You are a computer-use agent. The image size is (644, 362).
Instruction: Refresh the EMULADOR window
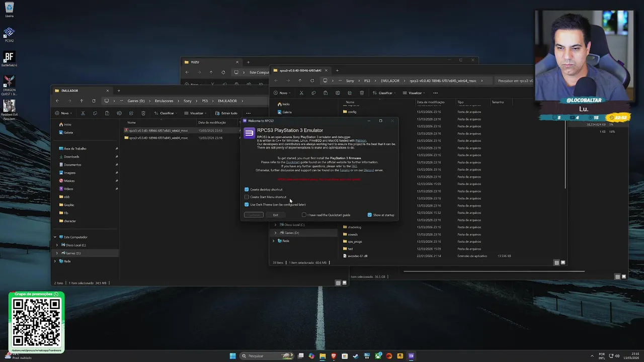(94, 101)
